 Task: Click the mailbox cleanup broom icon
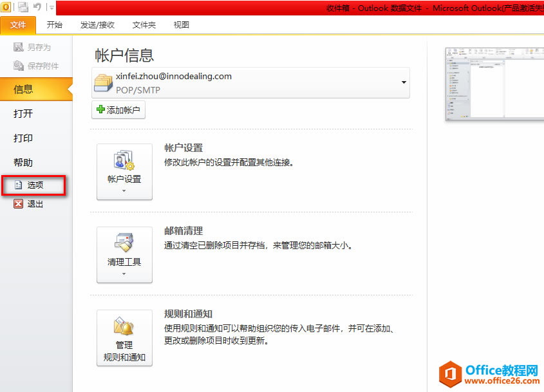point(124,243)
